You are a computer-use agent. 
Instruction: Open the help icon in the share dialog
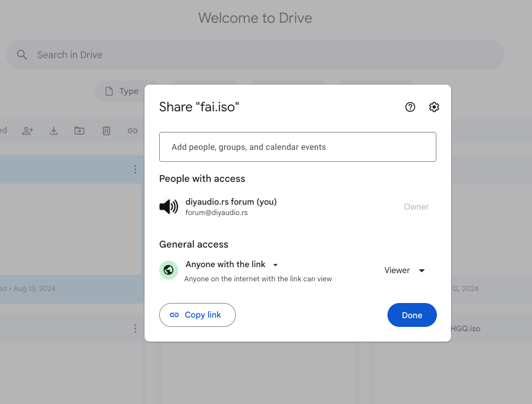410,107
